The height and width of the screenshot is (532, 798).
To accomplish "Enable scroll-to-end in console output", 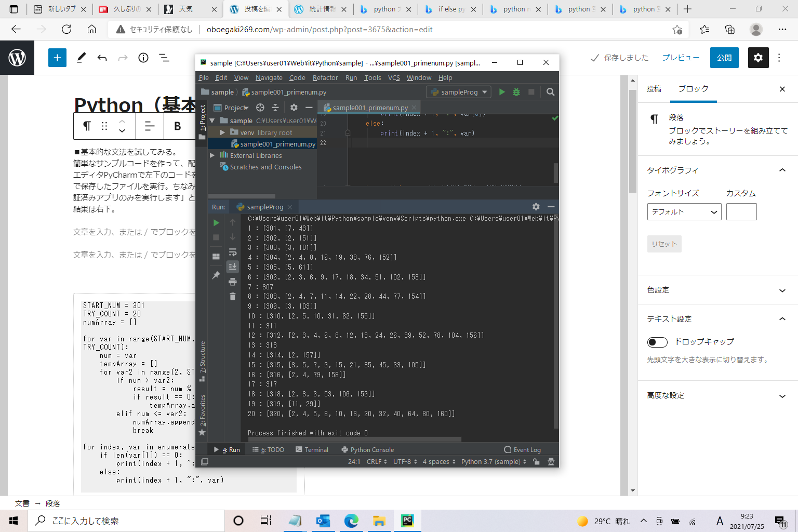I will [x=232, y=267].
